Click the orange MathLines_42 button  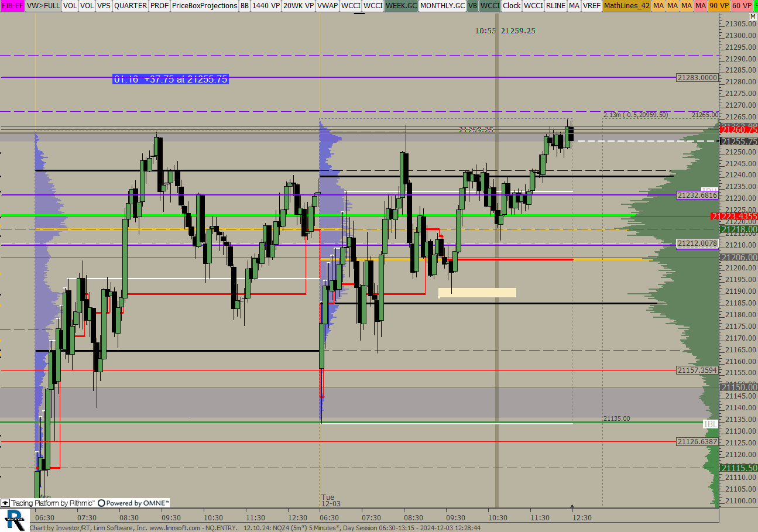[626, 5]
